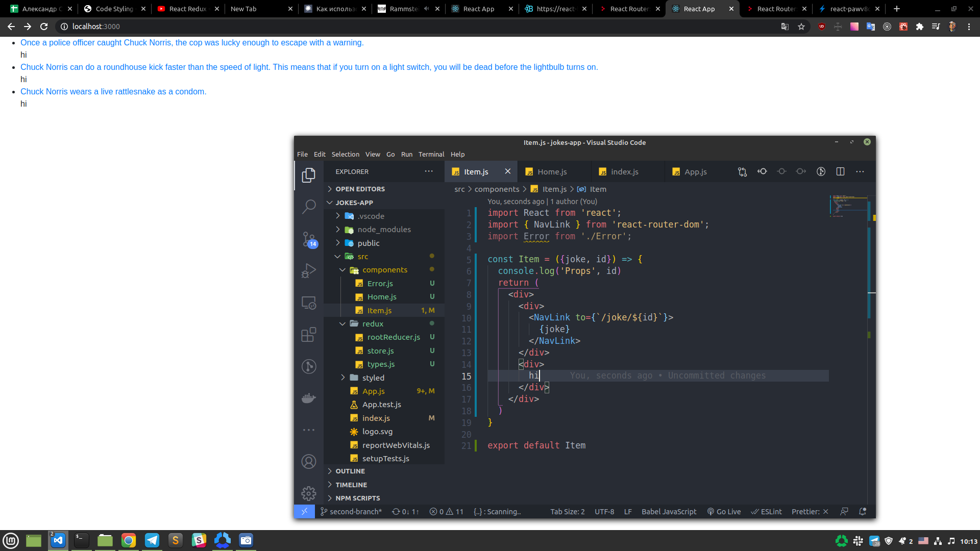Open Explorer views and more actions ellipsis

pos(429,172)
